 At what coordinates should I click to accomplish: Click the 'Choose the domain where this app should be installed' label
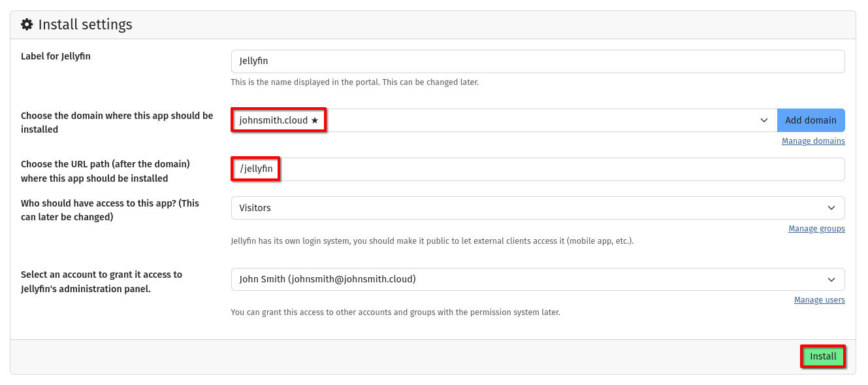tap(117, 123)
